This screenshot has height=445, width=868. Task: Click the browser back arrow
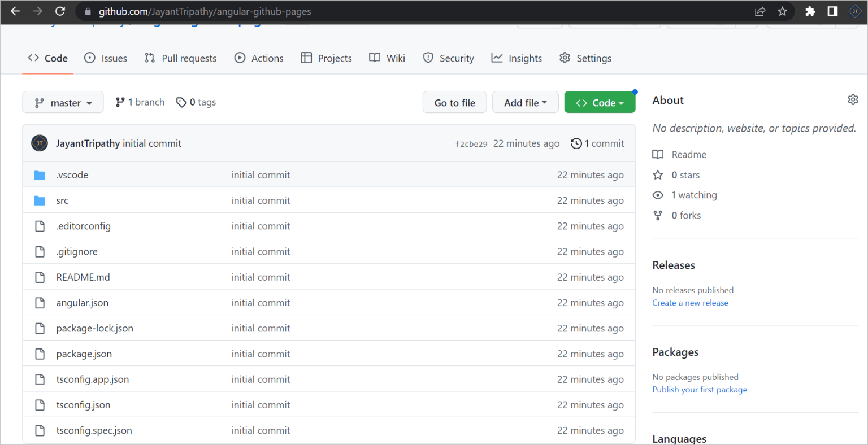pos(15,11)
